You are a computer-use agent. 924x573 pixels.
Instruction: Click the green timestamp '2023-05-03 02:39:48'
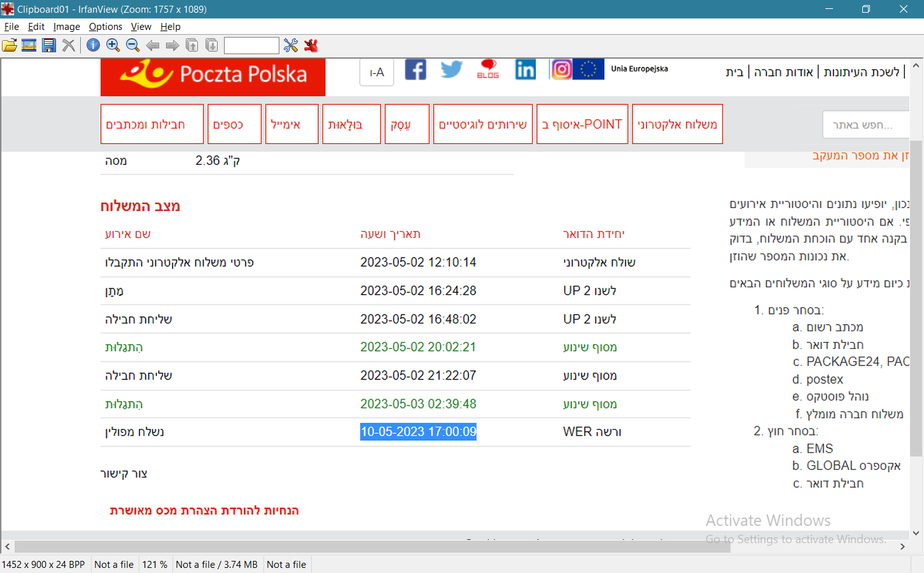click(418, 404)
